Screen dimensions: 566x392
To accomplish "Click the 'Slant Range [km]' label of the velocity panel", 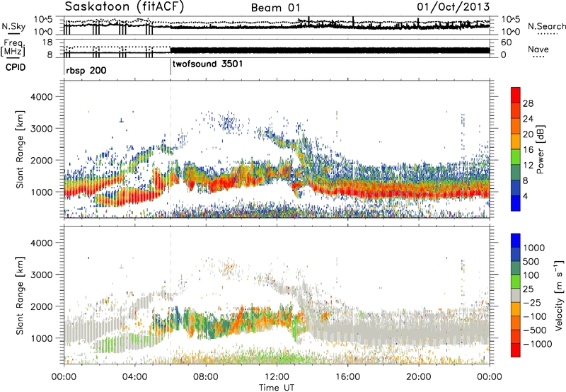I will 20,296.
